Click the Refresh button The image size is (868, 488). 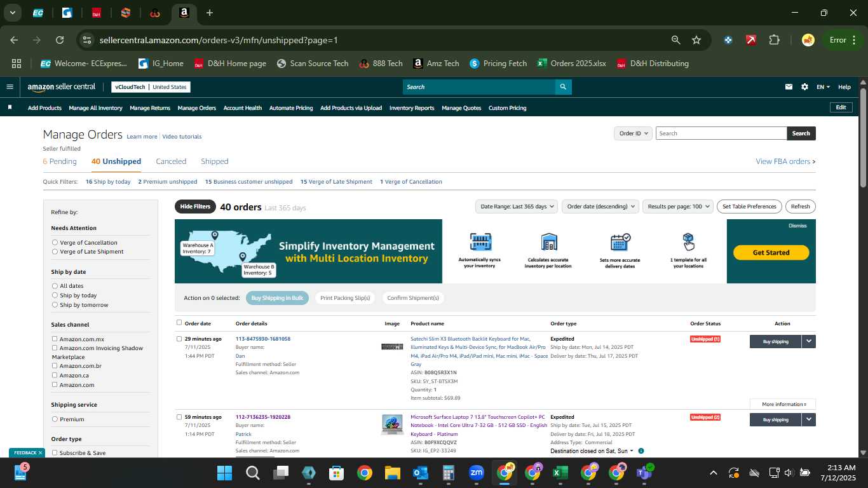(800, 207)
